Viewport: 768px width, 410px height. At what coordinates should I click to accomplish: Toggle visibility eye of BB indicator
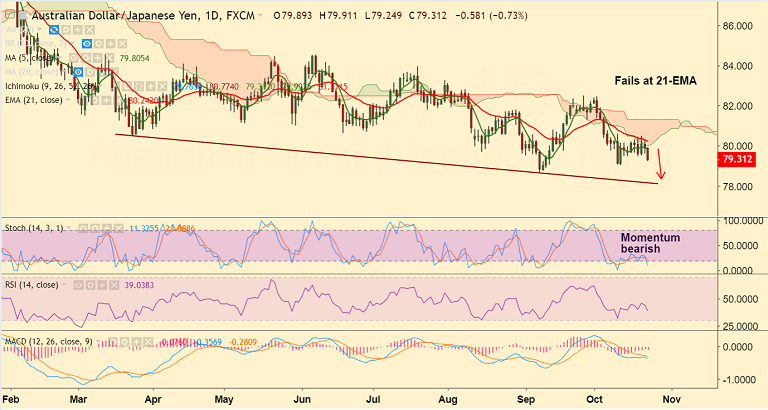tap(88, 44)
